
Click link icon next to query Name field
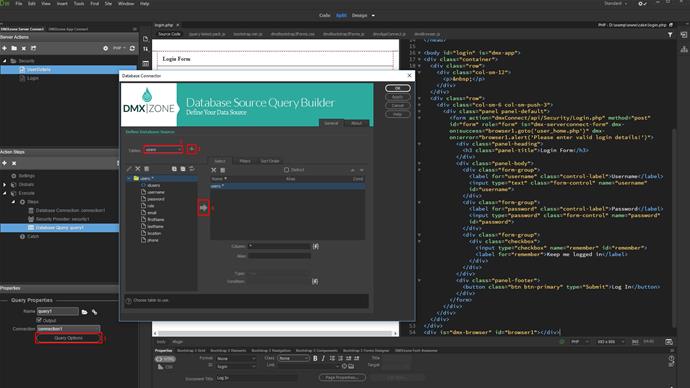(x=94, y=312)
